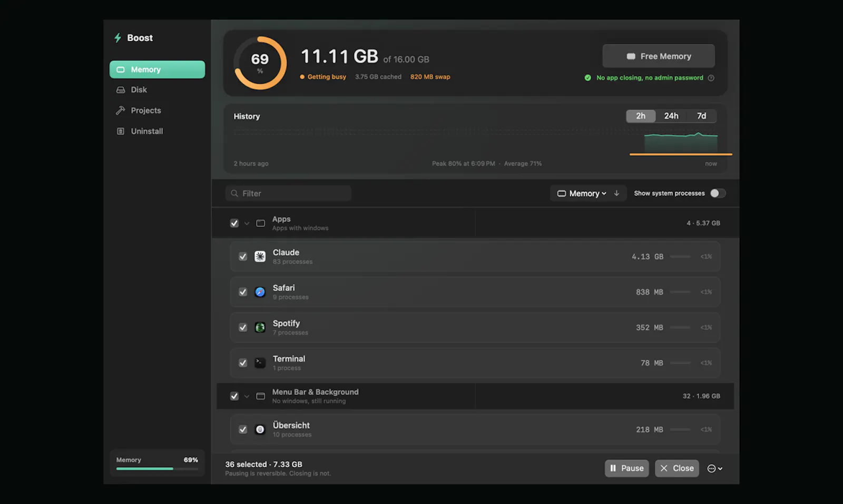Reverse the sort order with arrow icon
Viewport: 843px width, 504px height.
[616, 193]
